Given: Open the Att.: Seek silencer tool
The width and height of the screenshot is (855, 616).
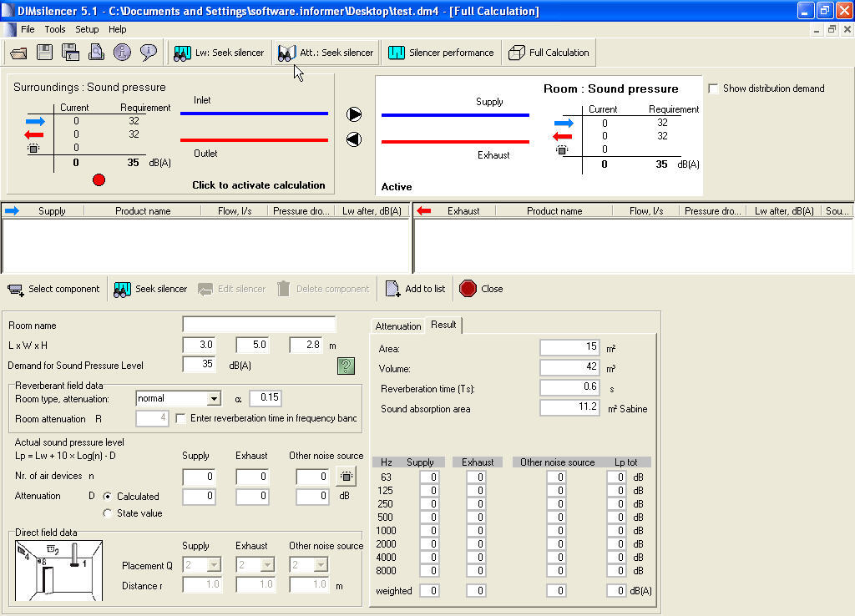Looking at the screenshot, I should tap(325, 52).
